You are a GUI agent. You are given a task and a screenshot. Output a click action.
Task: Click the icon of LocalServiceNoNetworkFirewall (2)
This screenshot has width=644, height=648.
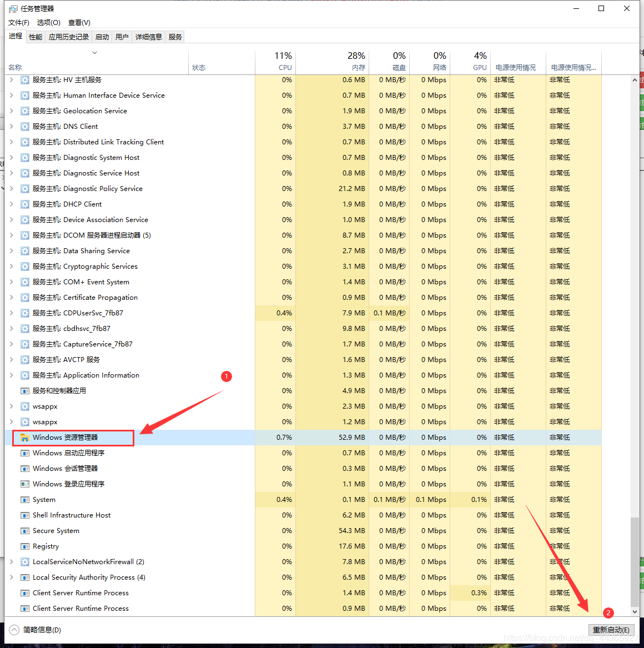25,562
